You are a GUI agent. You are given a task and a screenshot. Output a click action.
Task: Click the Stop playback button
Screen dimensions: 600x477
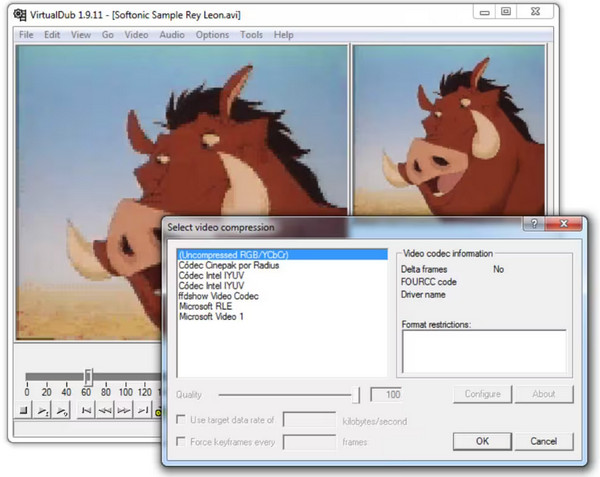pyautogui.click(x=24, y=410)
